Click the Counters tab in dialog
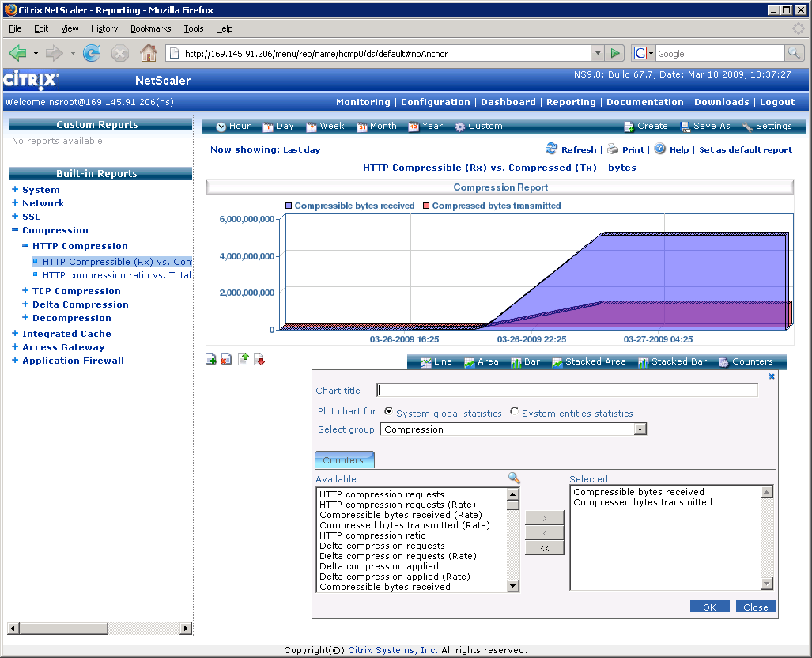 (x=343, y=460)
